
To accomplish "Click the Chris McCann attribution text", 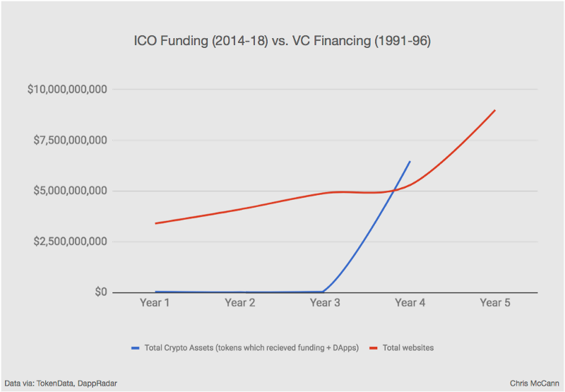I will point(535,384).
